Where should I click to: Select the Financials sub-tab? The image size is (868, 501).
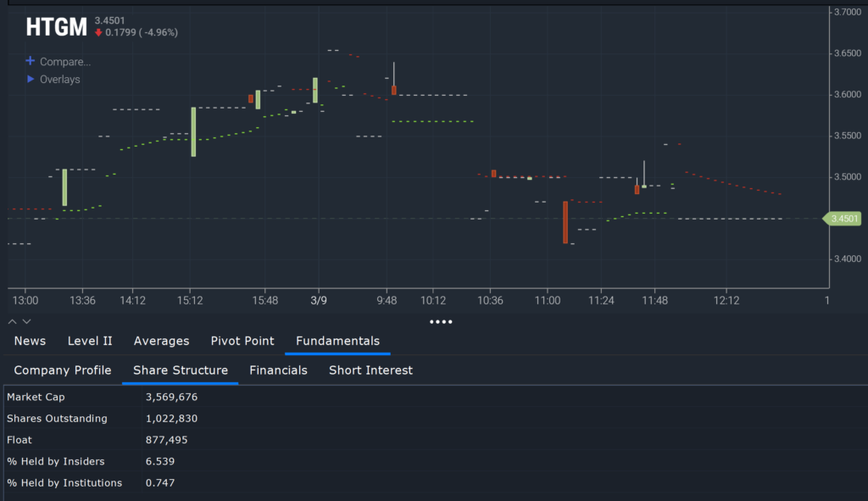tap(278, 370)
